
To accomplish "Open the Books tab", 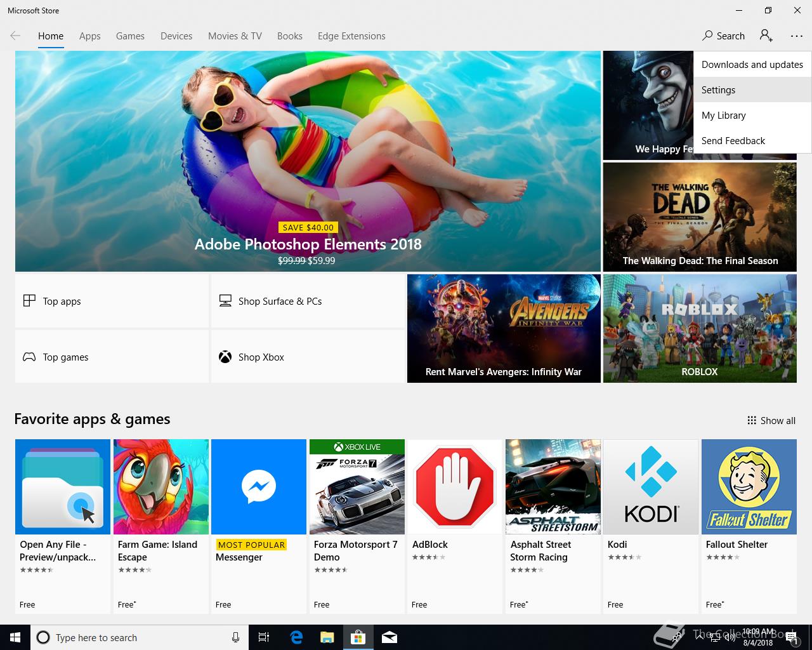I will pos(290,36).
